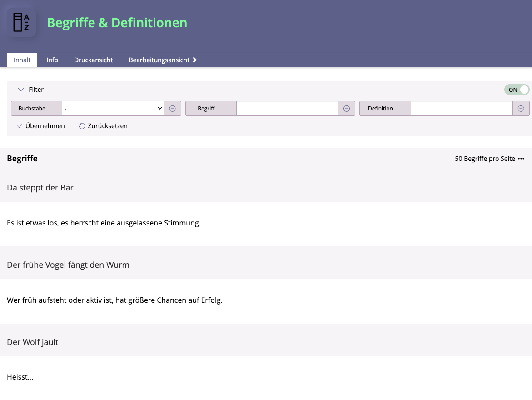Open the term Der frühe Vogel fängt den Wurm
The image size is (532, 400).
tap(68, 265)
